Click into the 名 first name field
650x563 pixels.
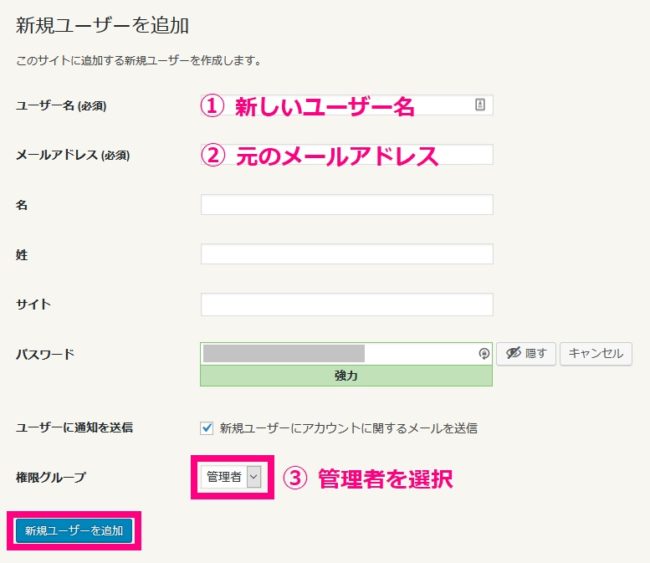point(347,204)
